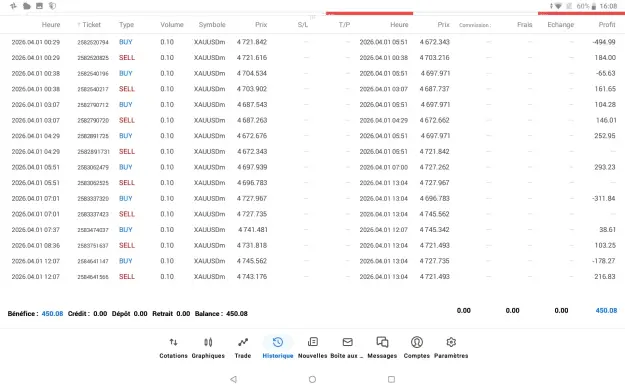Sort by the Symbole column header
The image size is (625, 391).
pyautogui.click(x=212, y=25)
